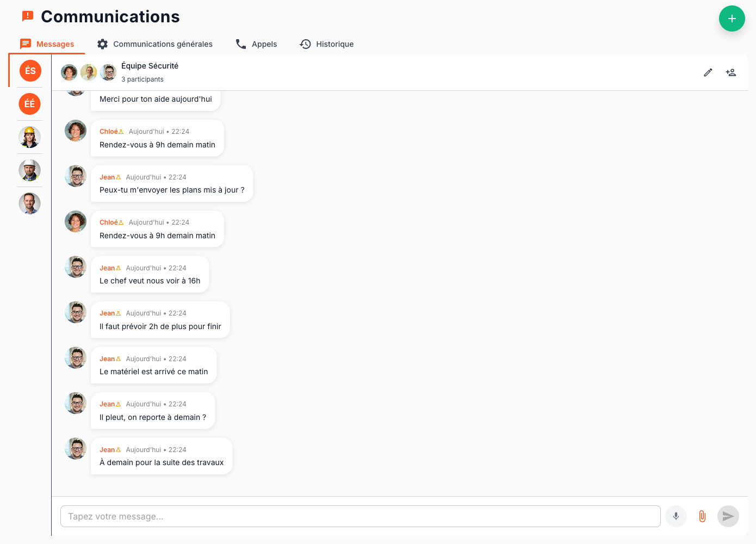
Task: Open chat with white helmet worker
Action: 30,170
